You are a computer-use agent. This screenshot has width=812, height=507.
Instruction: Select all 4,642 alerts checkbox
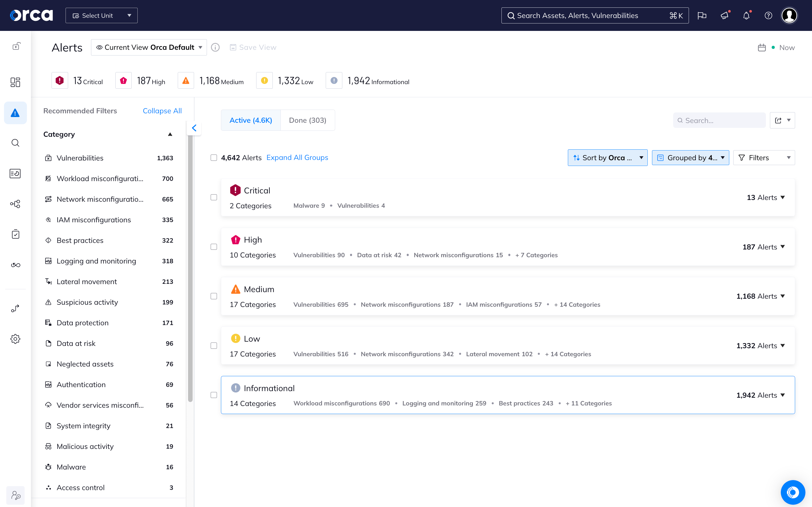point(214,158)
